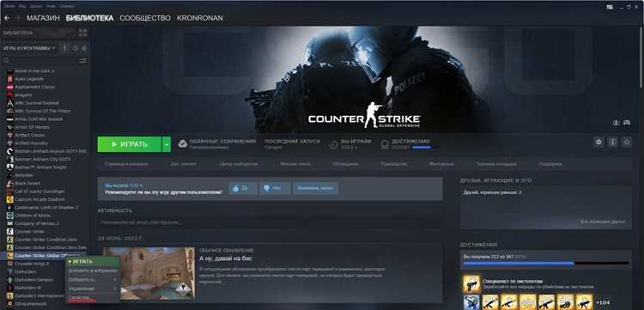Image resolution: width=644 pixels, height=310 pixels.
Task: Open the big picture mode icon in title bar
Action: pos(610,7)
